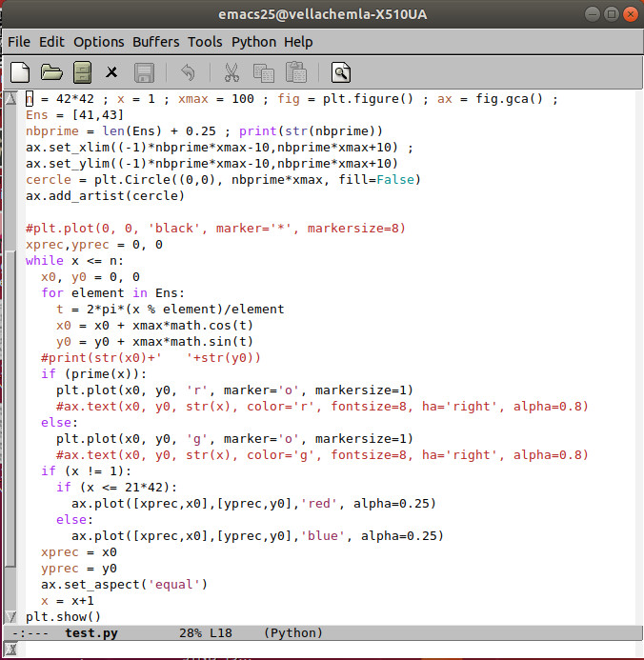Open a file using the folder icon

tap(51, 71)
